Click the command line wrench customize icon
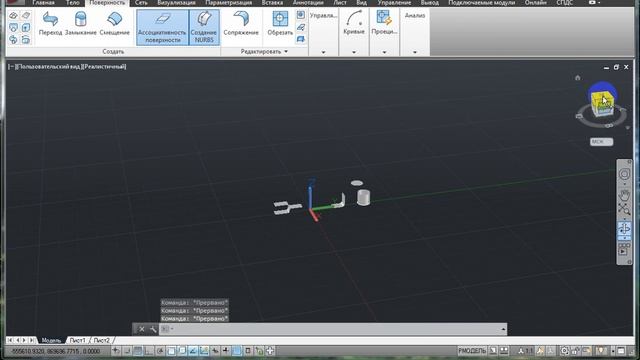This screenshot has width=640, height=360. 153,329
